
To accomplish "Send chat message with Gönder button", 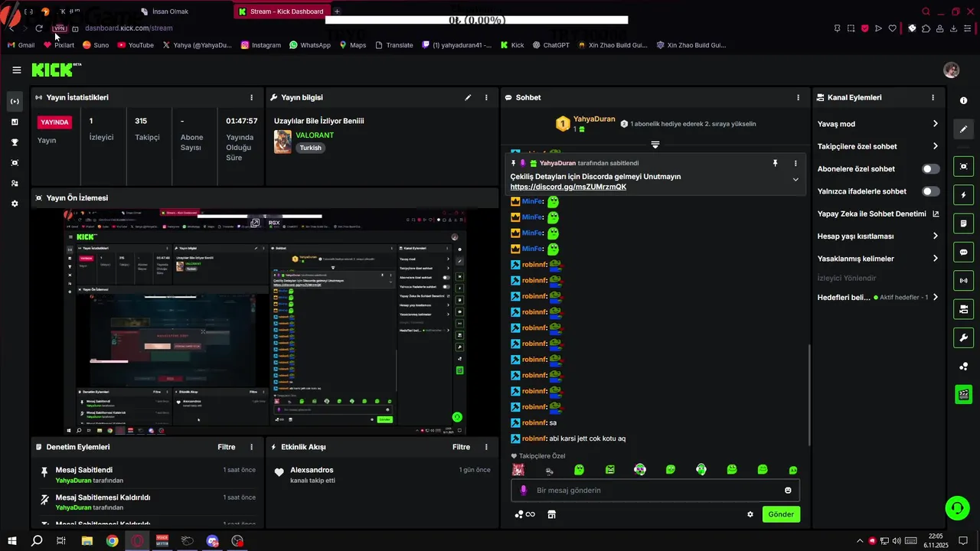I will [x=781, y=514].
